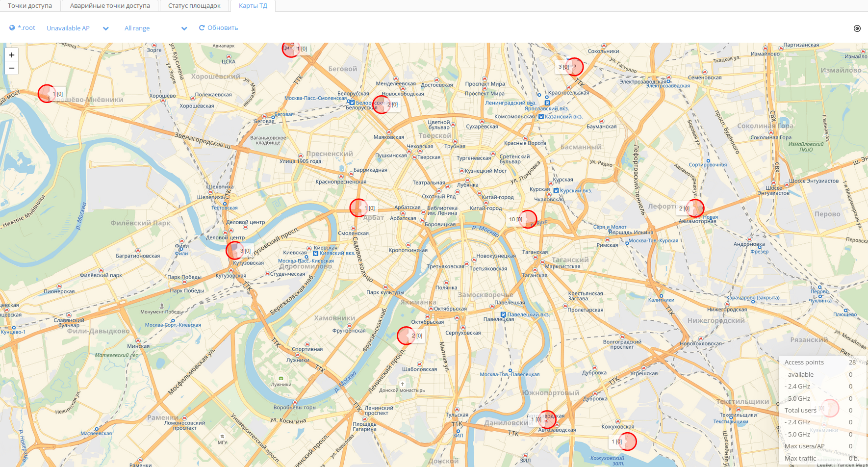Click the 10 [0] cluster marker

click(528, 219)
